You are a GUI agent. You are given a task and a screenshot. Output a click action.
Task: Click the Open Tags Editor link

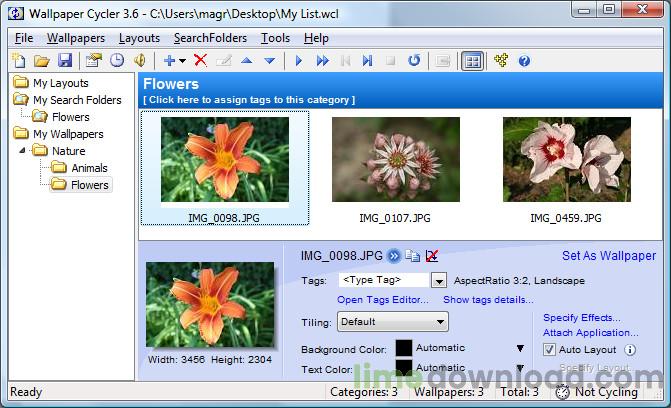click(x=382, y=300)
